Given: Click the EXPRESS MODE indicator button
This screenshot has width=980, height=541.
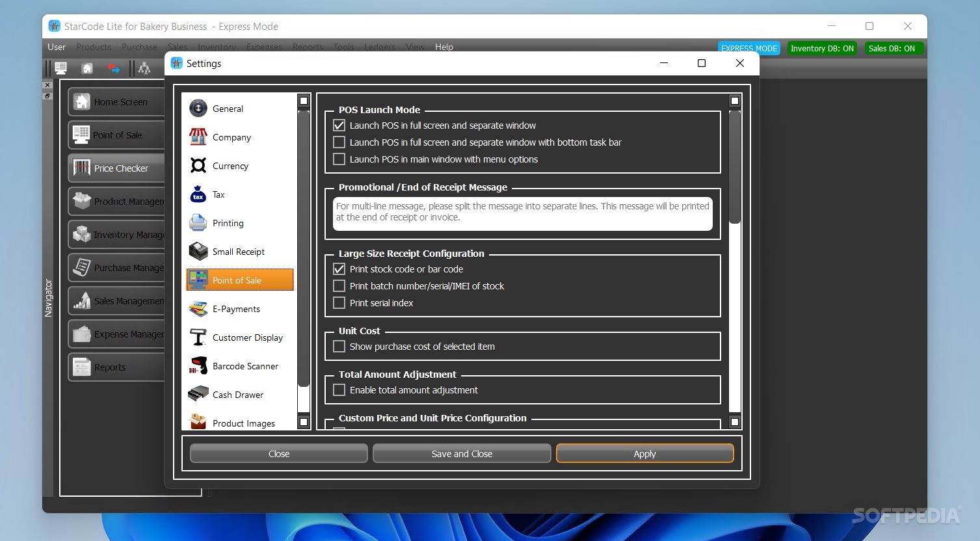Looking at the screenshot, I should click(x=749, y=48).
